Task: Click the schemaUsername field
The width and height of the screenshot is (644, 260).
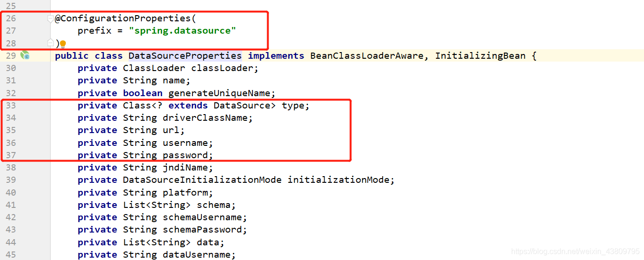Action: 202,217
